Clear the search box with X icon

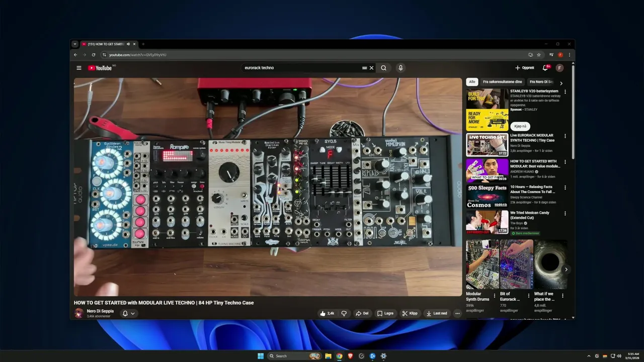click(x=372, y=68)
